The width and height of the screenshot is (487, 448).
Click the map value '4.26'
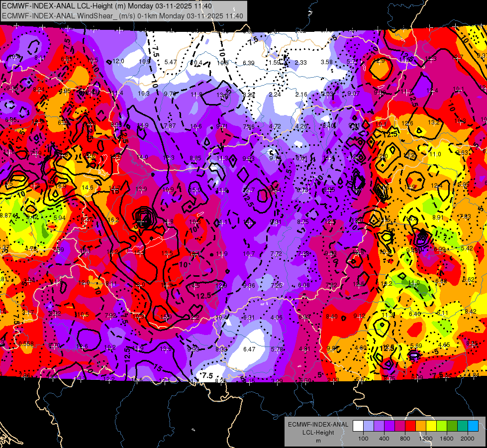[301, 126]
